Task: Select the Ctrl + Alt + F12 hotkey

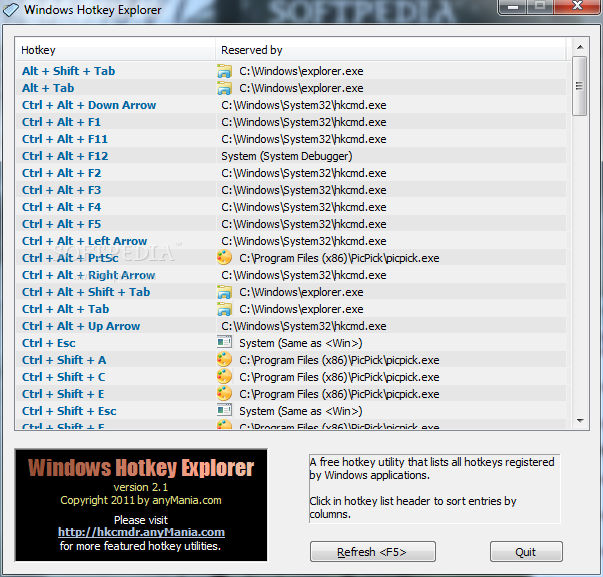Action: pyautogui.click(x=65, y=156)
